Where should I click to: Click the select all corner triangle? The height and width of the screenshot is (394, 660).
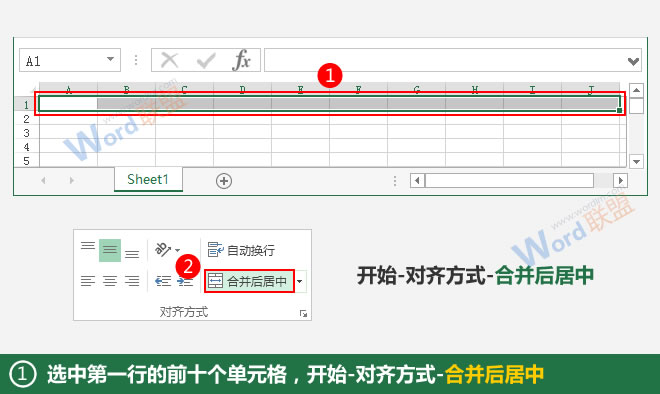tap(33, 89)
